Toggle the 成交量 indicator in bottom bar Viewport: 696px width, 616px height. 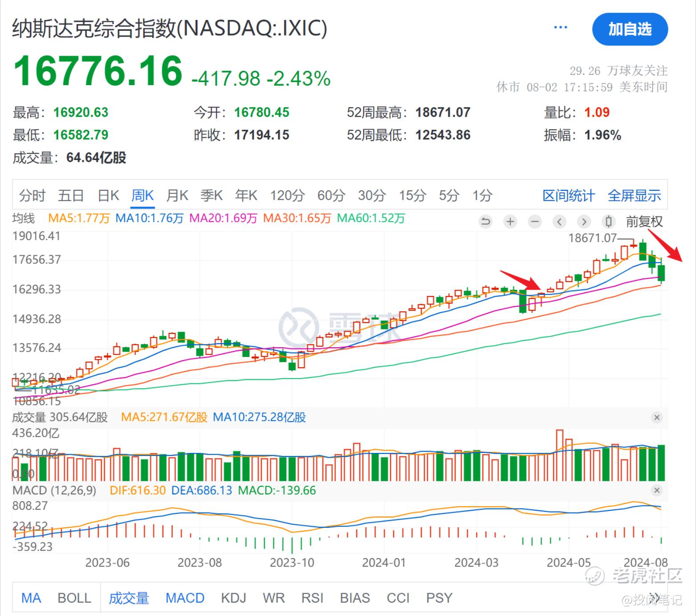(129, 598)
